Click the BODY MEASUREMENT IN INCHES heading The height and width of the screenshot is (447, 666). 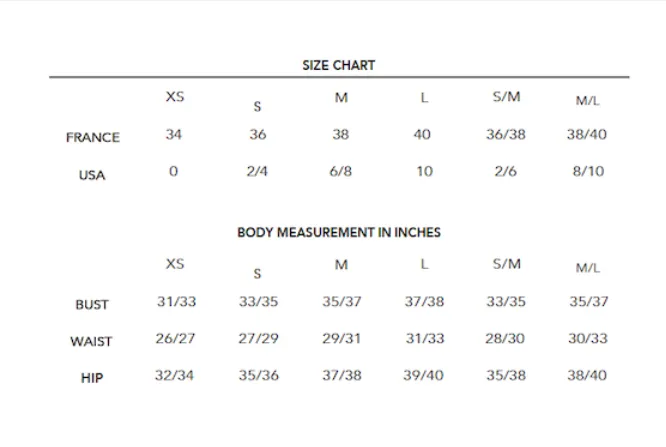pyautogui.click(x=339, y=232)
